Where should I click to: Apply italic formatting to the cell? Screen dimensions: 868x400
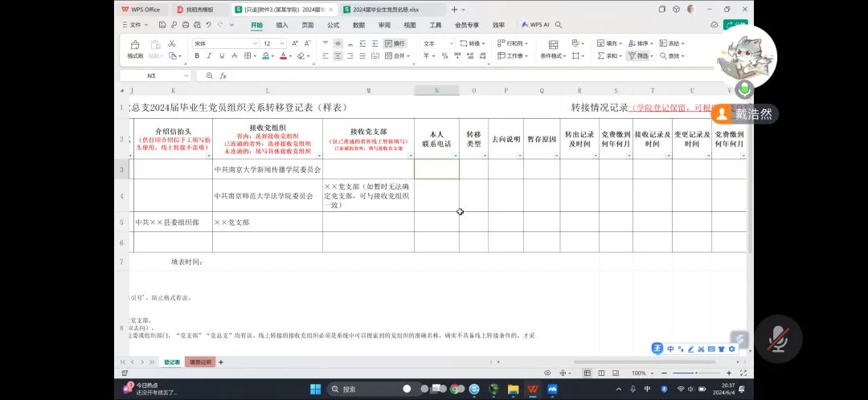coord(210,56)
